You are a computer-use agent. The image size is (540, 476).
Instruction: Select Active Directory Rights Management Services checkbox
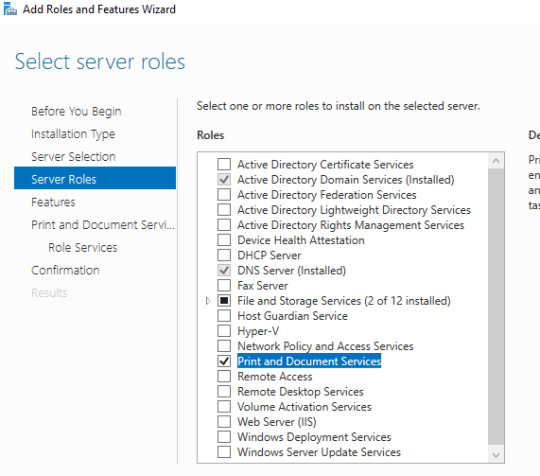(224, 225)
